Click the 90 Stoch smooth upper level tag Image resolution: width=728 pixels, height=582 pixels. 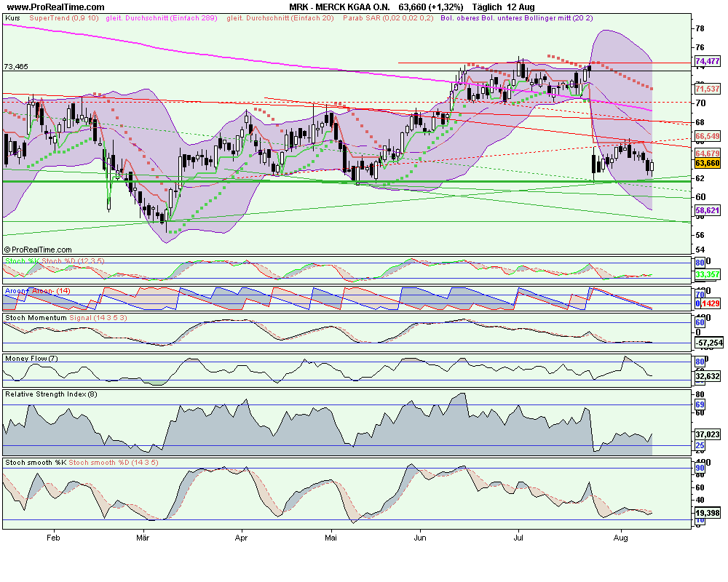[x=700, y=468]
